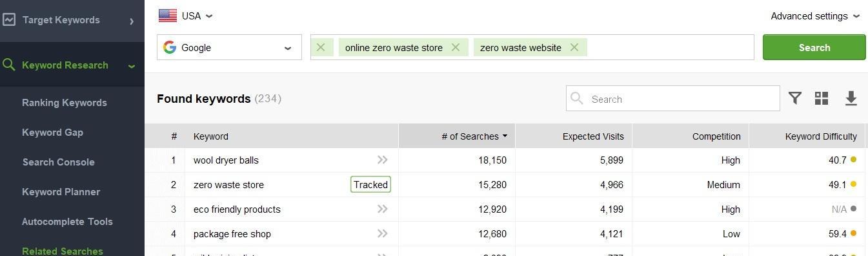Toggle the Tracked badge for 'zero waste store'
Viewport: 868px width, 256px height.
click(370, 184)
